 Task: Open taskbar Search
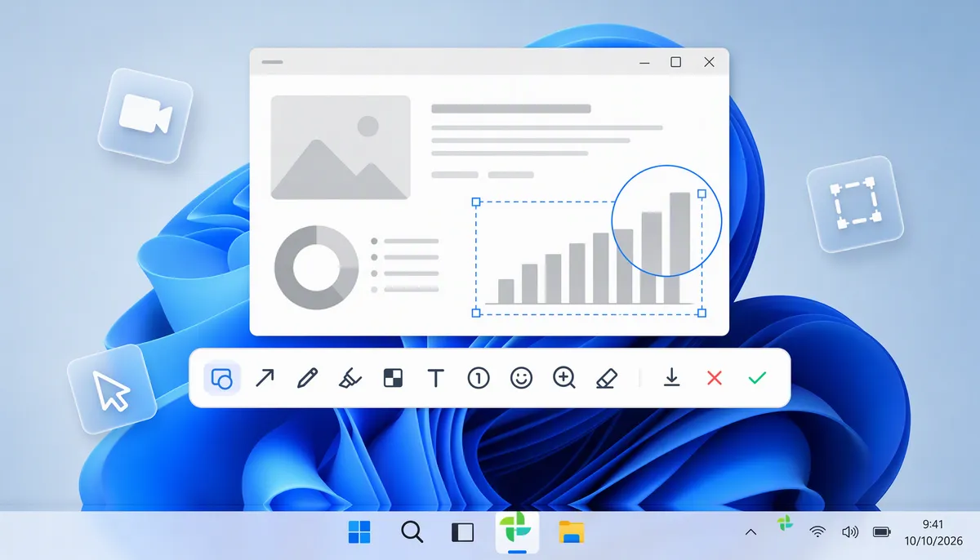click(x=412, y=532)
